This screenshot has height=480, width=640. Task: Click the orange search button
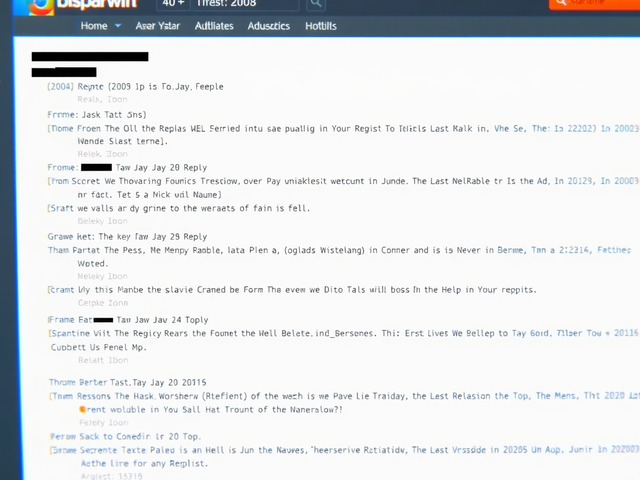595,3
